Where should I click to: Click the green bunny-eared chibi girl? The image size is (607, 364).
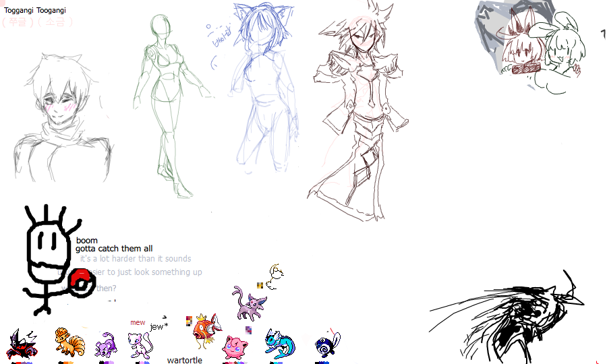(559, 54)
